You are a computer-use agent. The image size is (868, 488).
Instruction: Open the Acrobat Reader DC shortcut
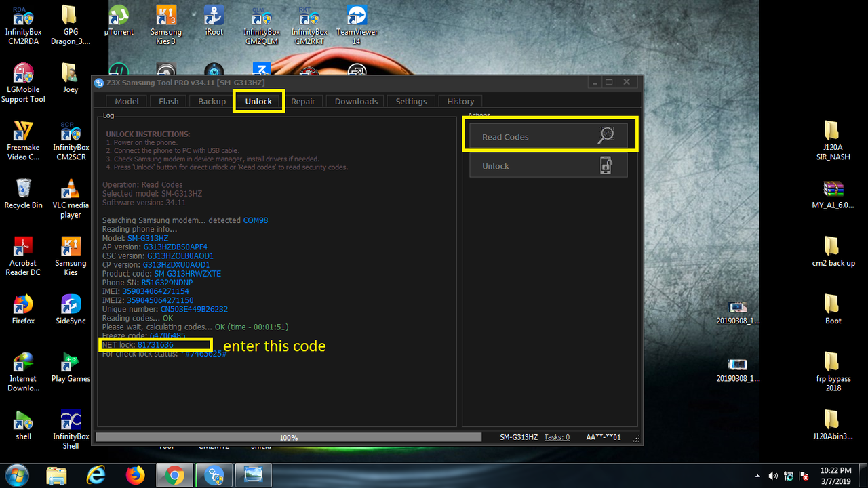tap(23, 257)
